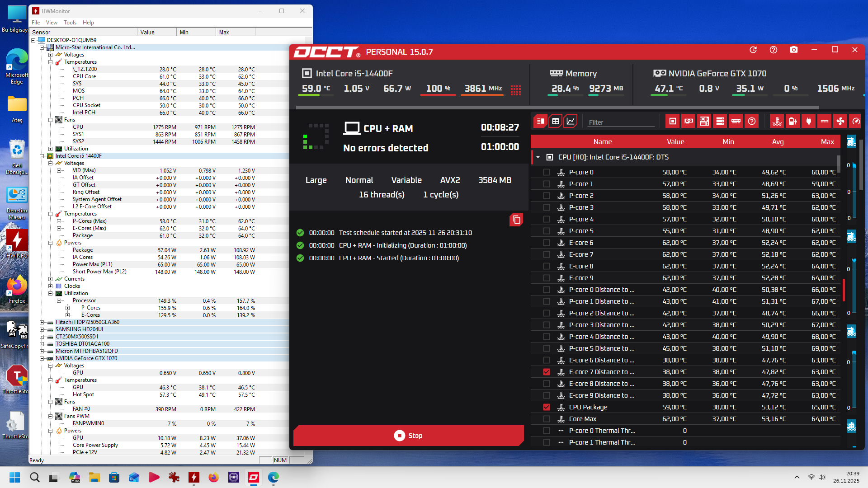Toggle motherboard sensor filter in OCCT
This screenshot has width=868, height=488.
pyautogui.click(x=704, y=121)
